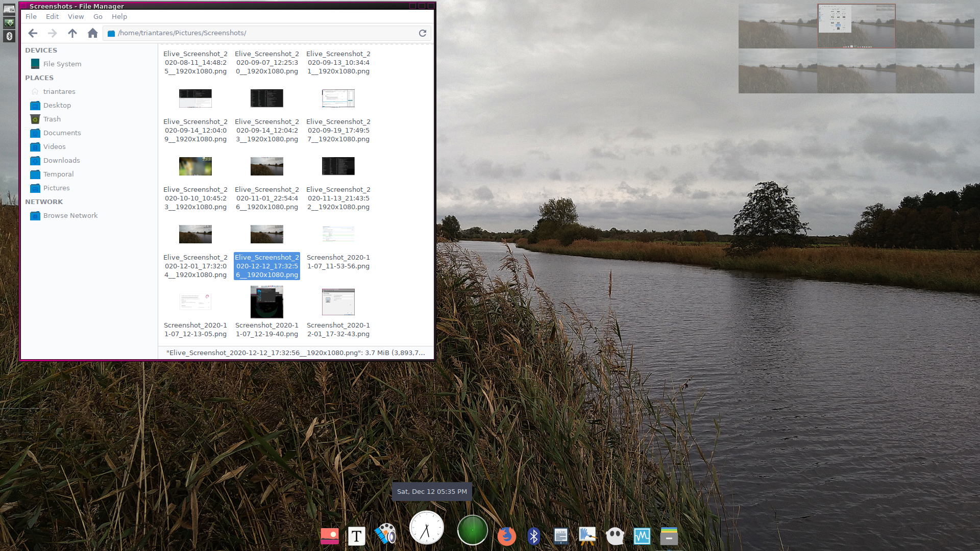The height and width of the screenshot is (551, 980).
Task: Open the File menu
Action: pyautogui.click(x=31, y=16)
